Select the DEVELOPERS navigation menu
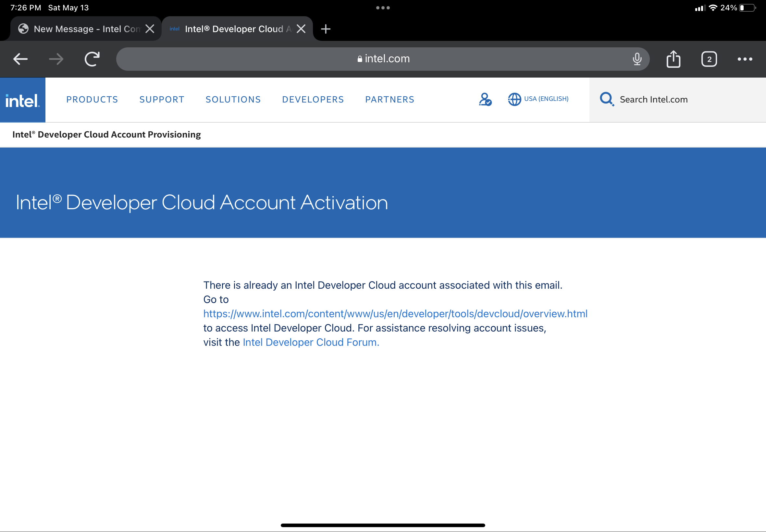The image size is (766, 532). pos(313,99)
